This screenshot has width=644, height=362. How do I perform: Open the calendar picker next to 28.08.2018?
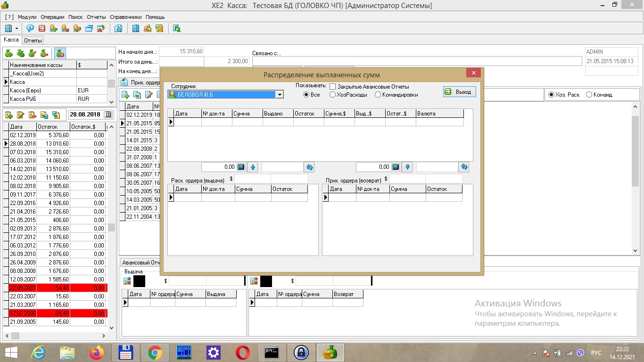(108, 115)
